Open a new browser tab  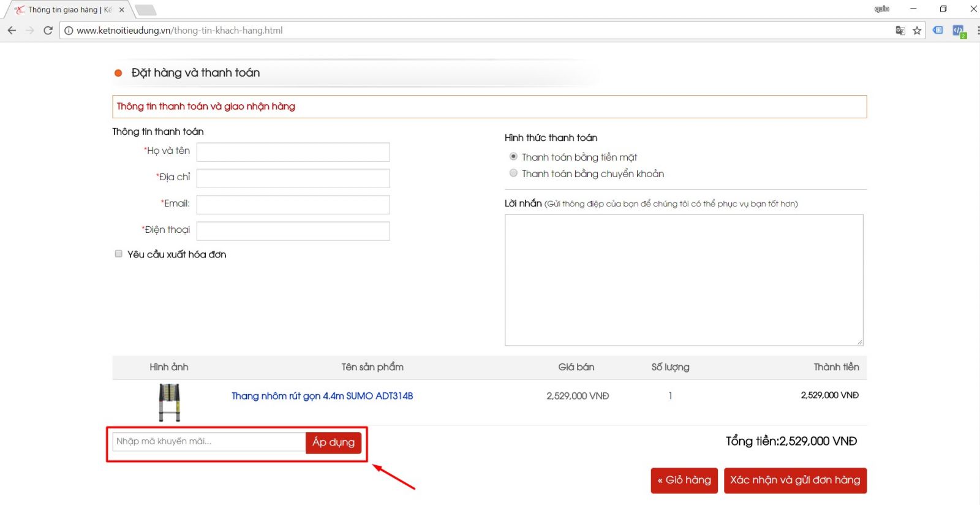click(146, 10)
